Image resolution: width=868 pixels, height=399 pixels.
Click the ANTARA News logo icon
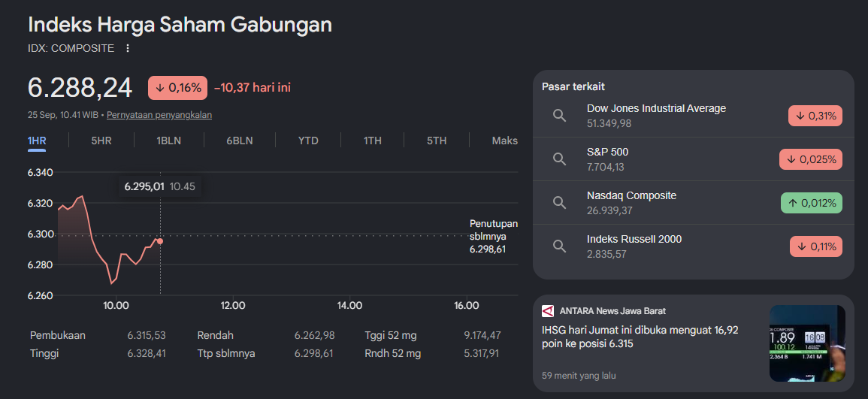(x=548, y=311)
